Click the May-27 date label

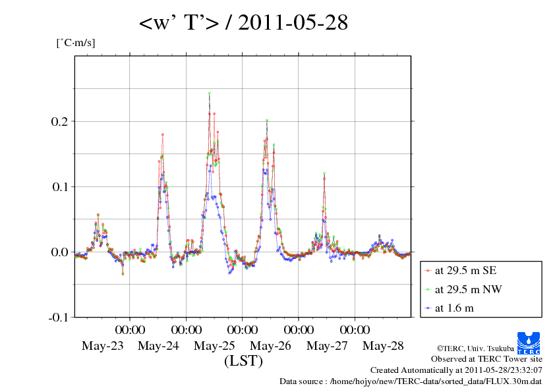click(x=327, y=345)
